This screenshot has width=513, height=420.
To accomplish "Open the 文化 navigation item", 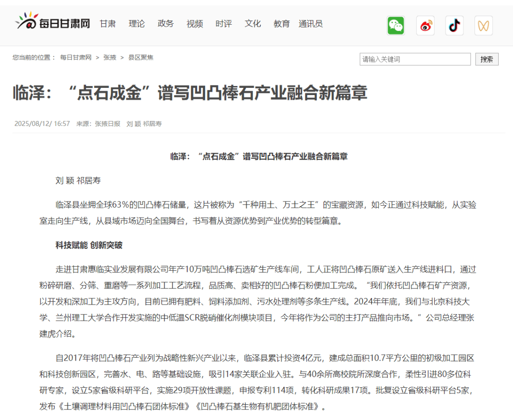I will [253, 24].
